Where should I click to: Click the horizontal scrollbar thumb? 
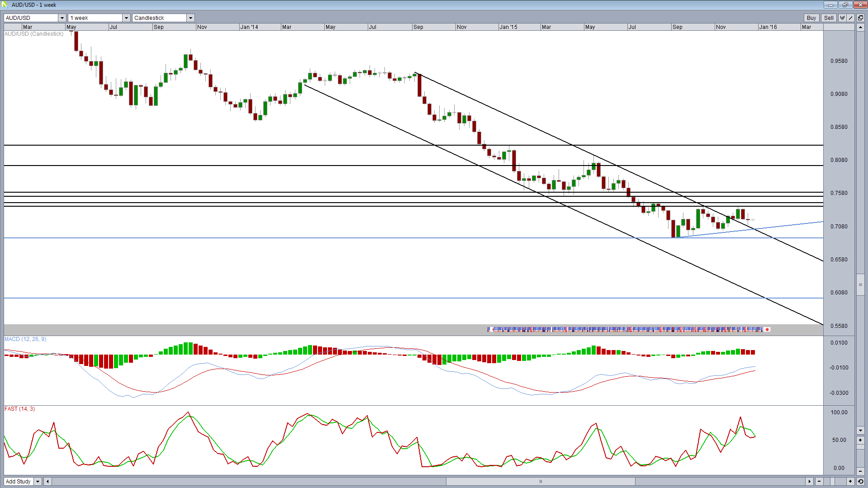pos(541,482)
